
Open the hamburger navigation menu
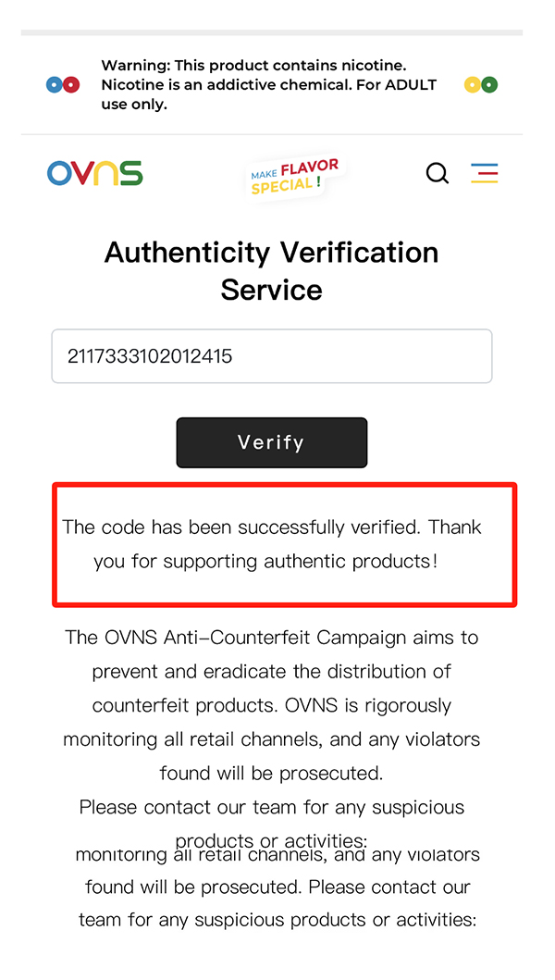(484, 173)
